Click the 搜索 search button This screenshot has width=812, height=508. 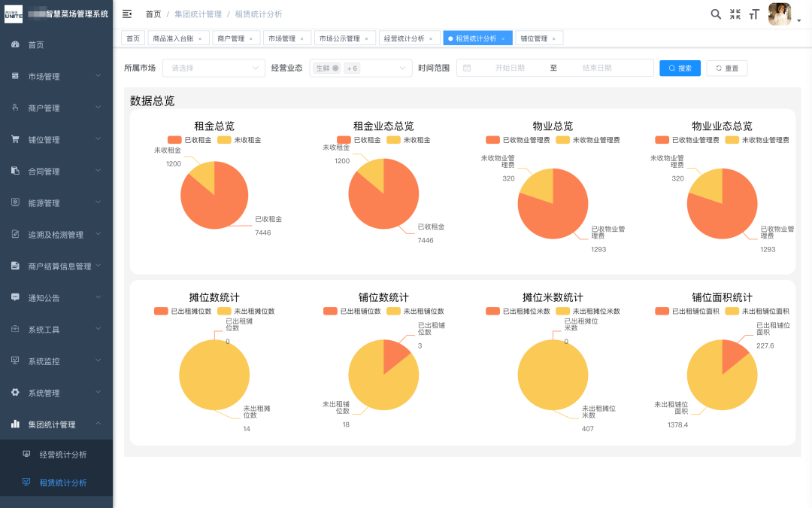coord(679,68)
